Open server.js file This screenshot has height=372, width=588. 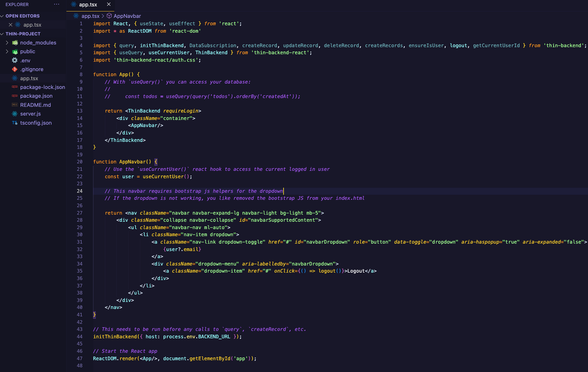[30, 114]
